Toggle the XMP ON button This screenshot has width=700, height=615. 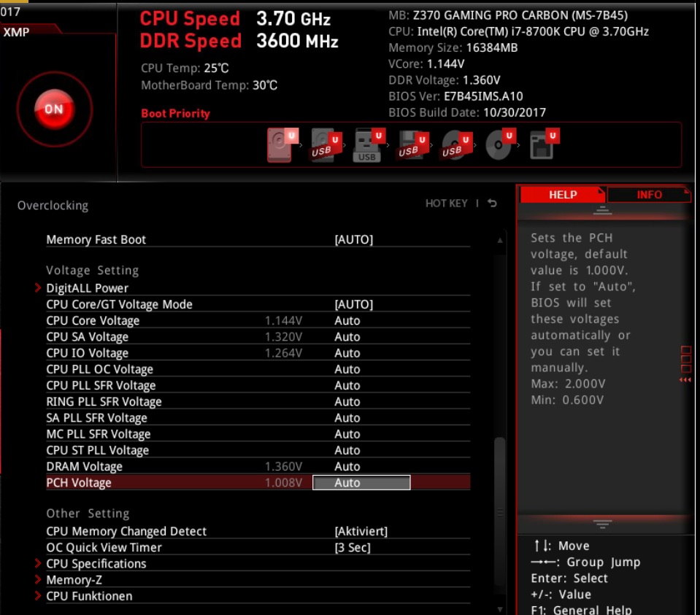(55, 109)
